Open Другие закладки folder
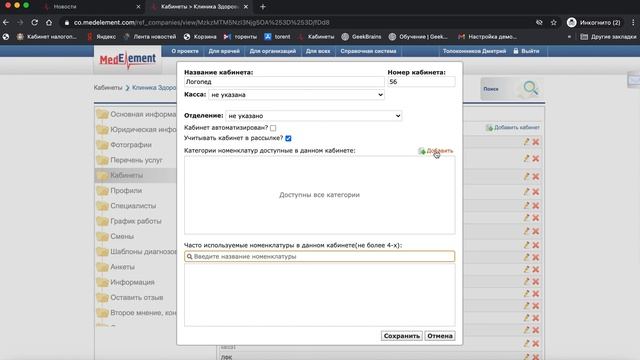640x360 pixels. tap(608, 37)
